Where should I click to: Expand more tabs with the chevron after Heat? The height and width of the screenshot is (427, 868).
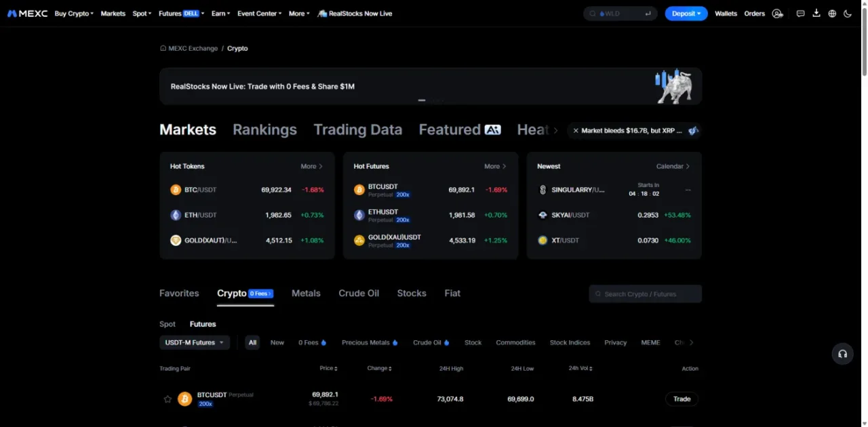[x=556, y=130]
